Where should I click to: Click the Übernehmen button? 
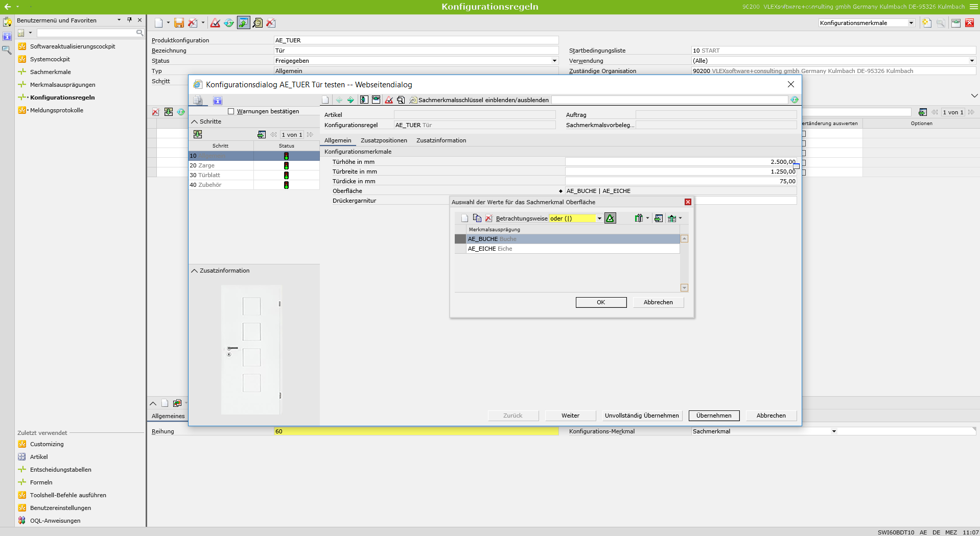point(713,416)
